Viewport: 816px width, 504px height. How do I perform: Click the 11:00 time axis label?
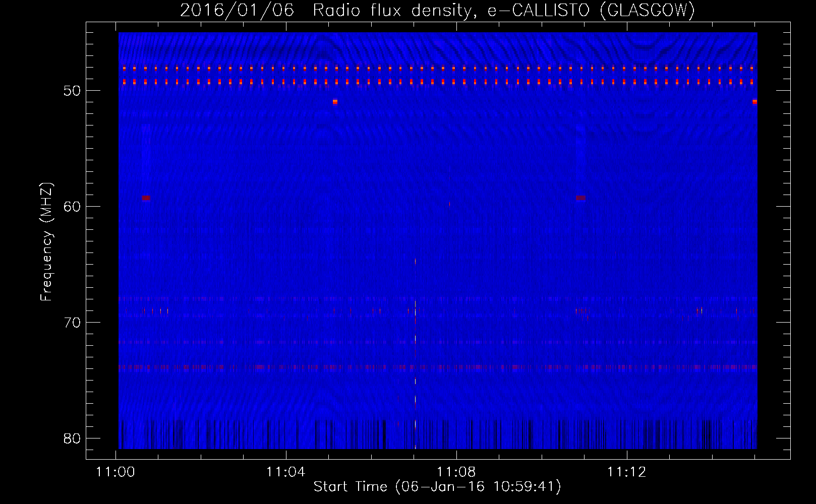pyautogui.click(x=116, y=472)
